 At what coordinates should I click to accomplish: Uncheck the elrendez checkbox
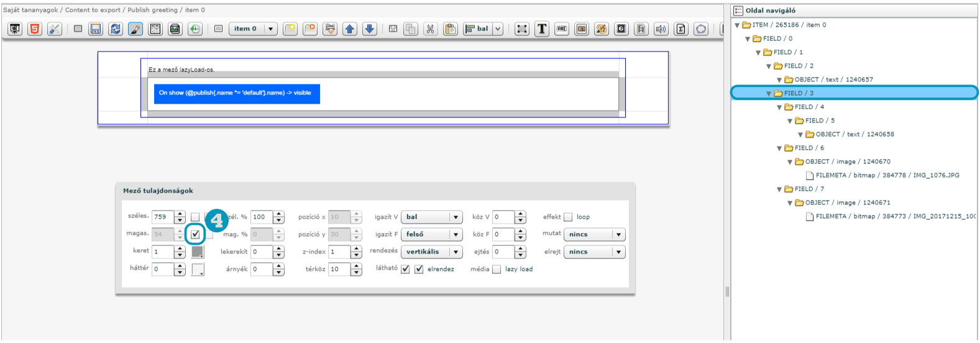tap(419, 269)
